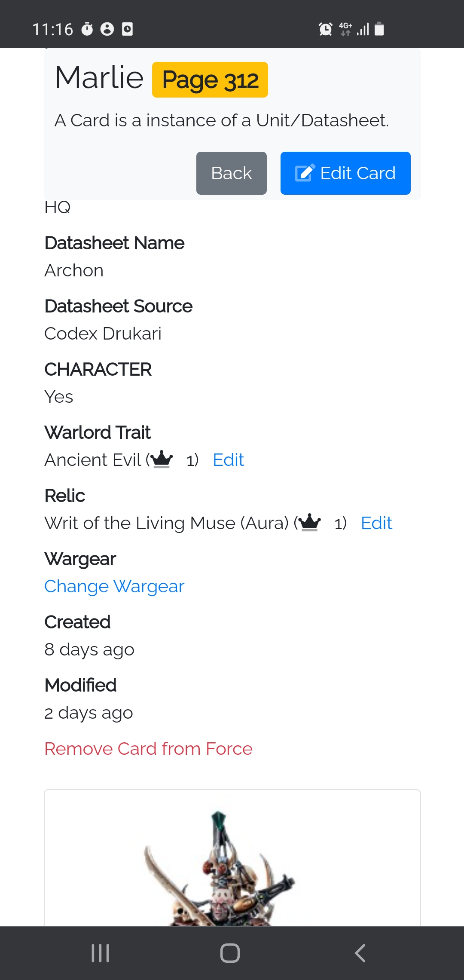This screenshot has height=980, width=464.
Task: Tap the Edit Card pencil icon
Action: 305,173
